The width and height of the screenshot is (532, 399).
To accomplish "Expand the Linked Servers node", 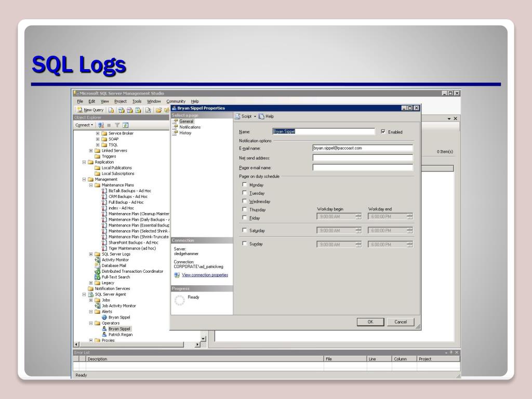I will 91,151.
